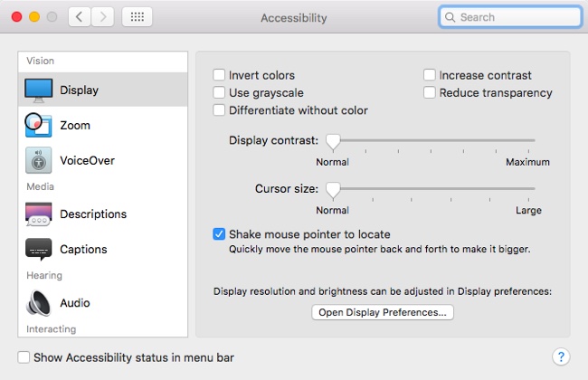Open VoiceOver settings icon
588x380 pixels.
coord(39,160)
